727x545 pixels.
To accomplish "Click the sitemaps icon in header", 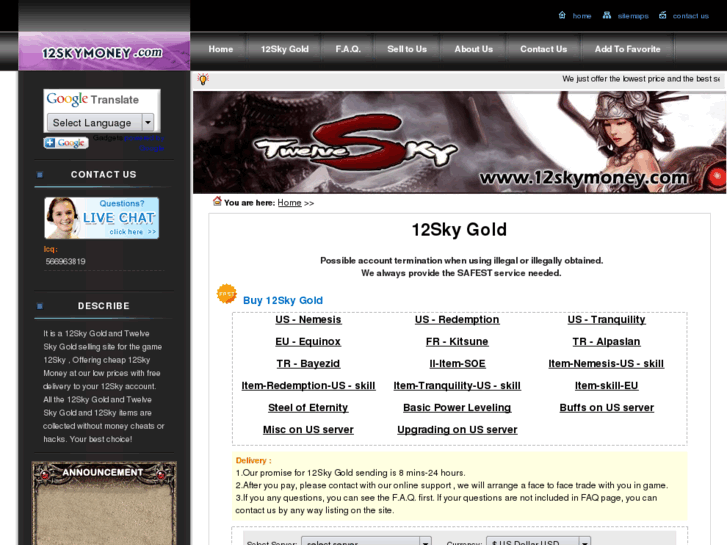I will point(606,15).
